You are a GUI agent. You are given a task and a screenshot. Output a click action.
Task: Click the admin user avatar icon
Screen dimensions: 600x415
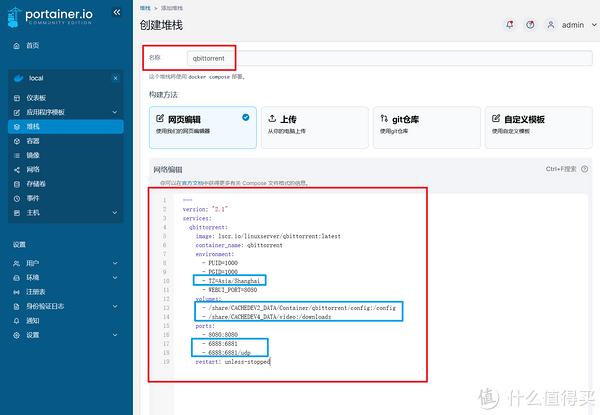coord(551,25)
